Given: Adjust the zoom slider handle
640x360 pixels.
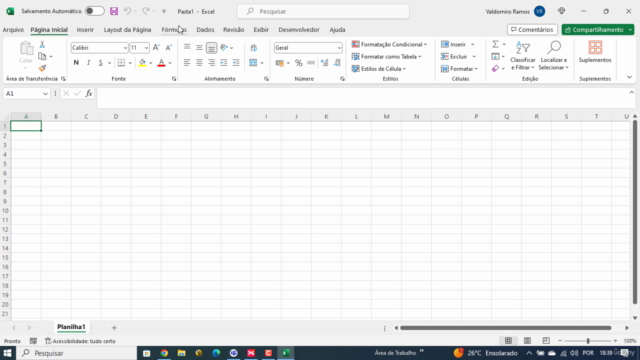Looking at the screenshot, I should click(x=588, y=341).
